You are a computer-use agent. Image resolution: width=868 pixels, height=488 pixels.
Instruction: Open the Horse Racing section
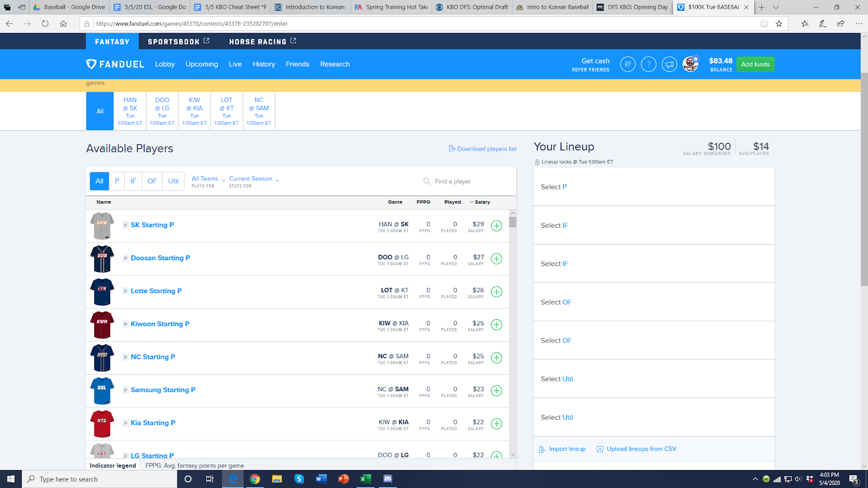pyautogui.click(x=263, y=41)
